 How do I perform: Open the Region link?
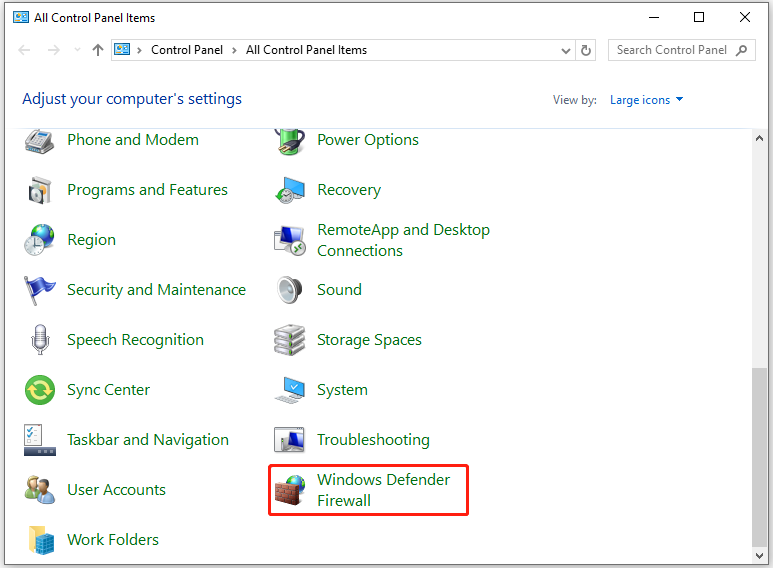(92, 240)
